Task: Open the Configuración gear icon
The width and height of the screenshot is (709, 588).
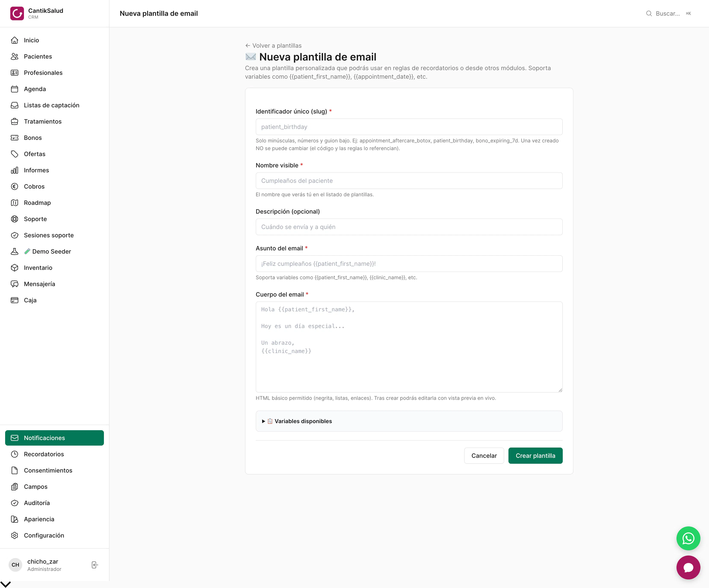Action: (x=15, y=535)
